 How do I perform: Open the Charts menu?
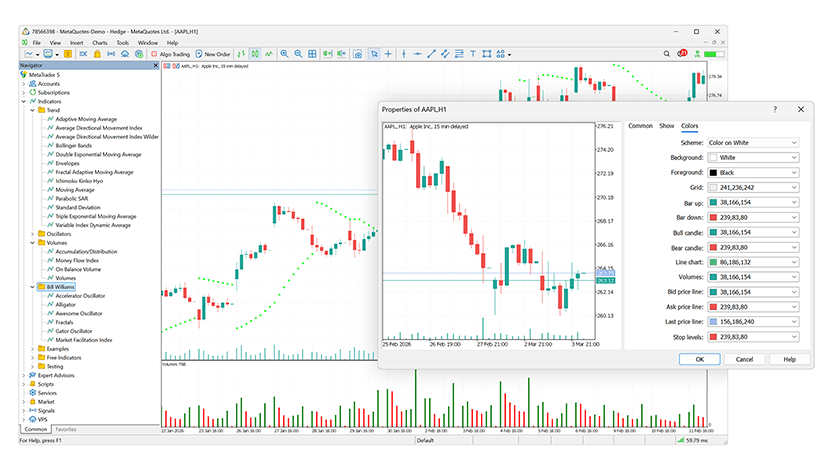pyautogui.click(x=100, y=42)
